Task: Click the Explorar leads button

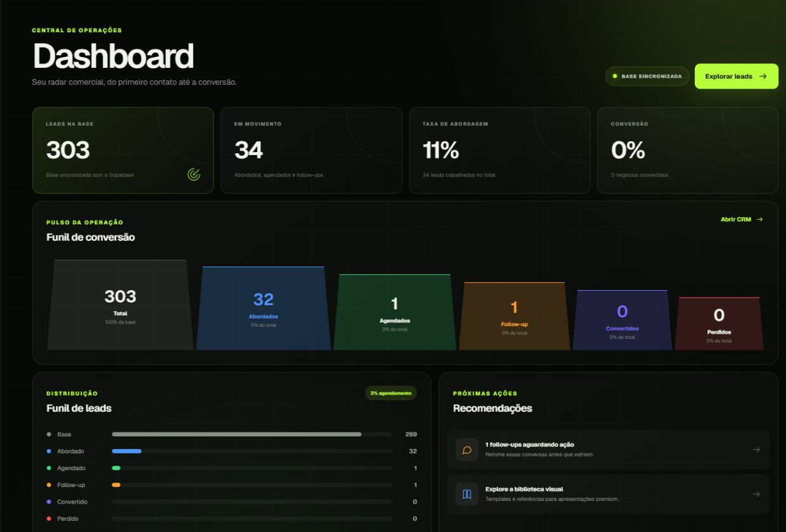Action: click(736, 76)
